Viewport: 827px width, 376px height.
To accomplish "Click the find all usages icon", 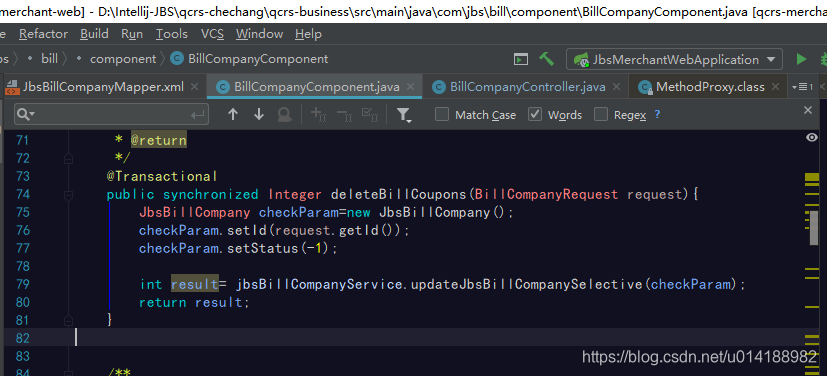I will coord(285,114).
